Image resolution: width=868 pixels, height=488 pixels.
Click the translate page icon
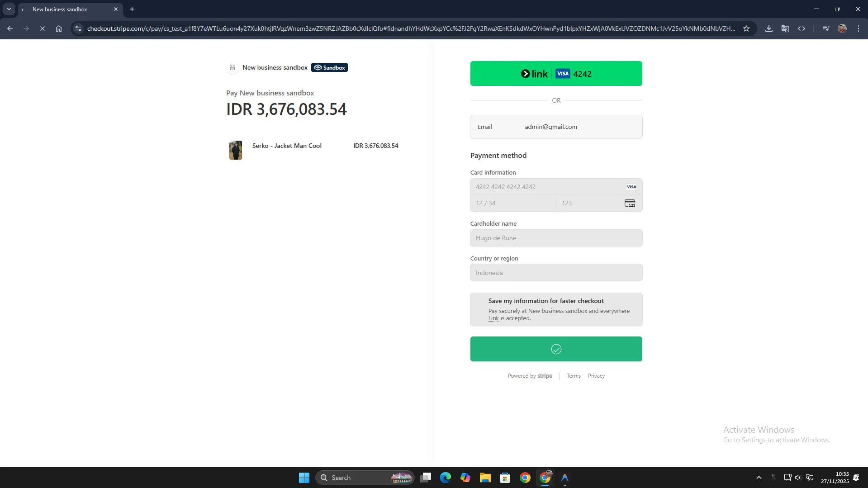click(785, 28)
